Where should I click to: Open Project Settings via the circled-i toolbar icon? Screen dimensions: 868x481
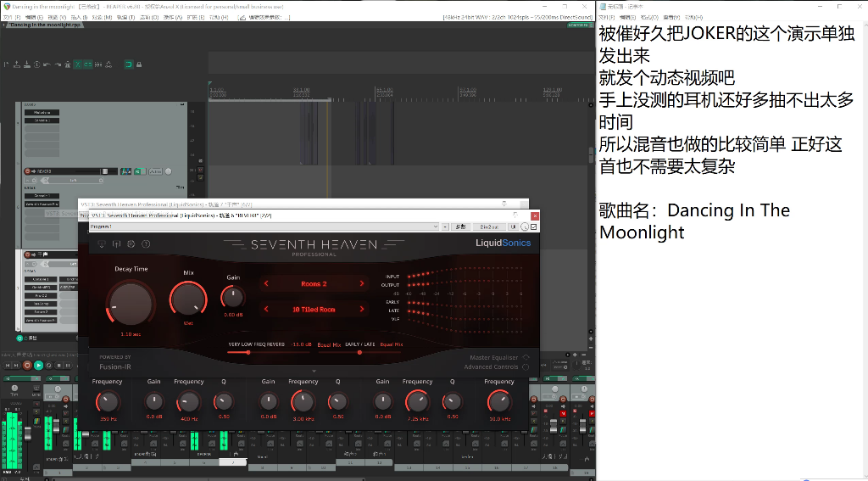coord(37,64)
